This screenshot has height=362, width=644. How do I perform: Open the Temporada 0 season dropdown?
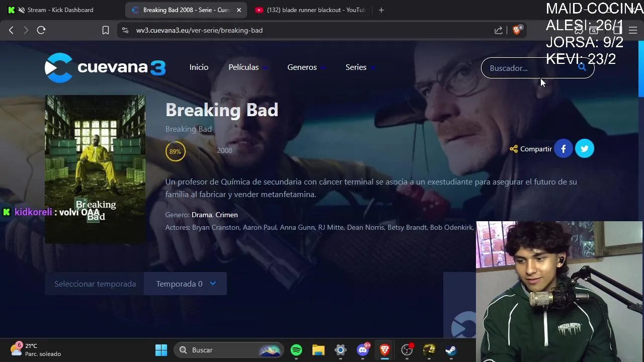[185, 284]
